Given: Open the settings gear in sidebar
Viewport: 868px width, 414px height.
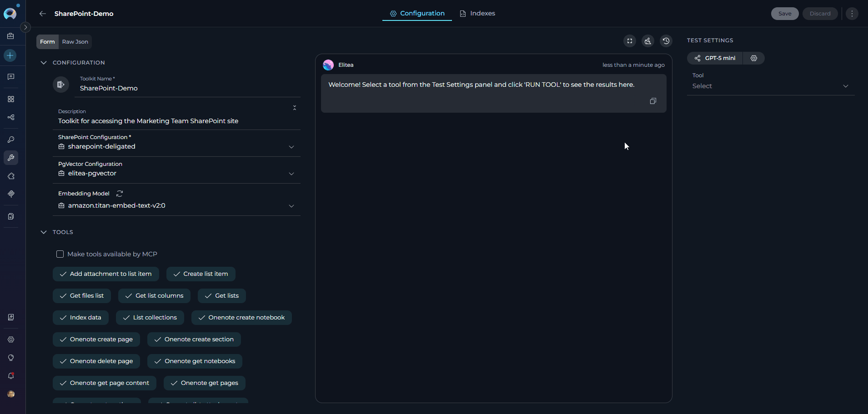Looking at the screenshot, I should [x=11, y=339].
